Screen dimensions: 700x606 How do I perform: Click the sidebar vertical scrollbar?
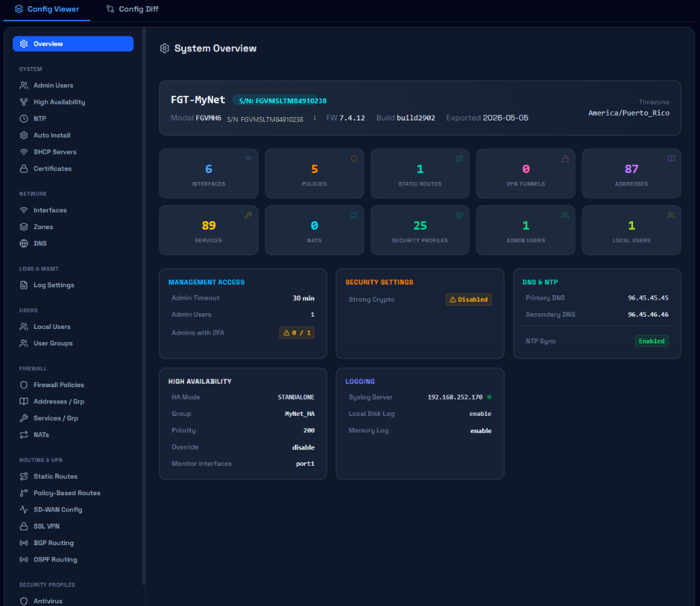(x=144, y=306)
